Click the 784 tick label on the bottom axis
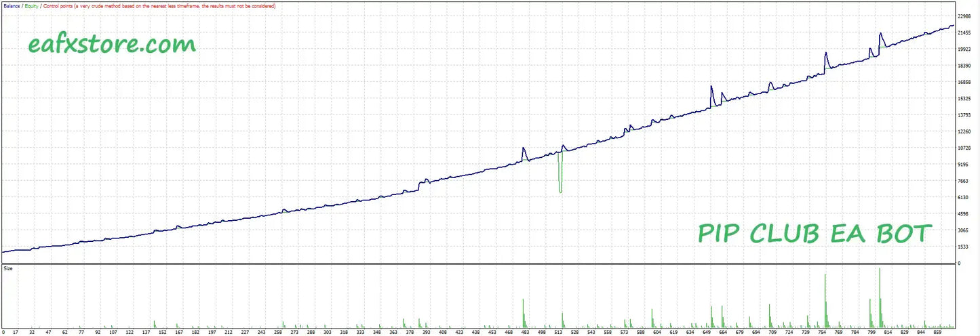Viewport: 980px width, 336px height. click(855, 333)
